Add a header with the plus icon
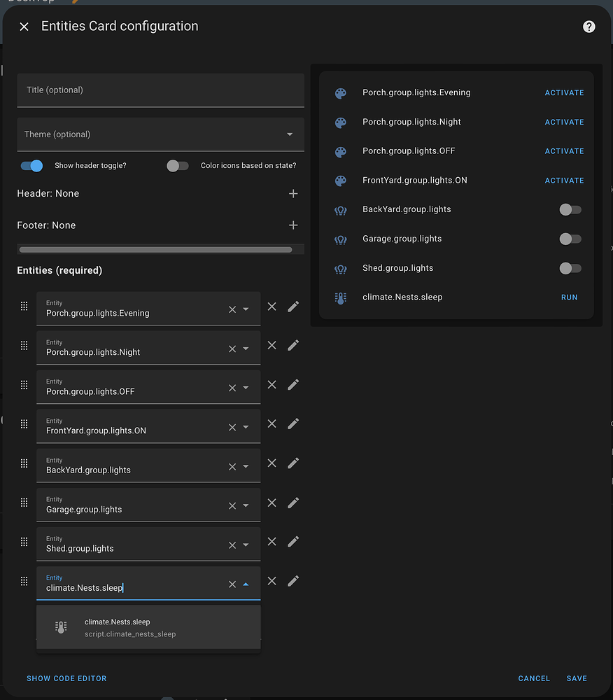 pyautogui.click(x=293, y=194)
